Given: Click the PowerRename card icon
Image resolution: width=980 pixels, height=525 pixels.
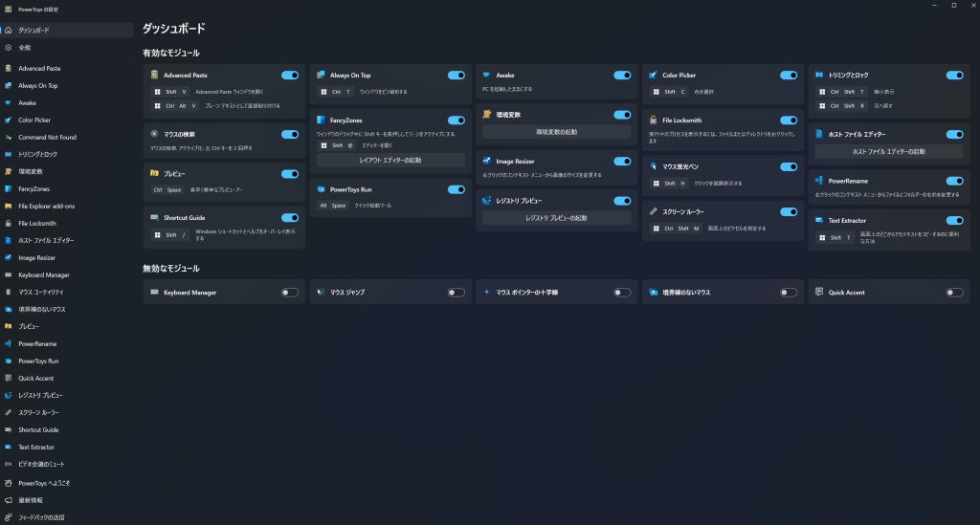Looking at the screenshot, I should (x=819, y=181).
